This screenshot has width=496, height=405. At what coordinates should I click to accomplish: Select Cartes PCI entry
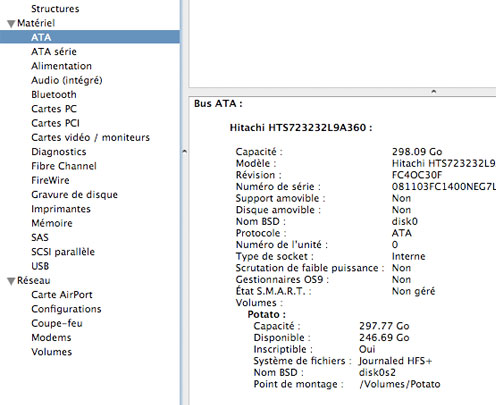pyautogui.click(x=55, y=123)
